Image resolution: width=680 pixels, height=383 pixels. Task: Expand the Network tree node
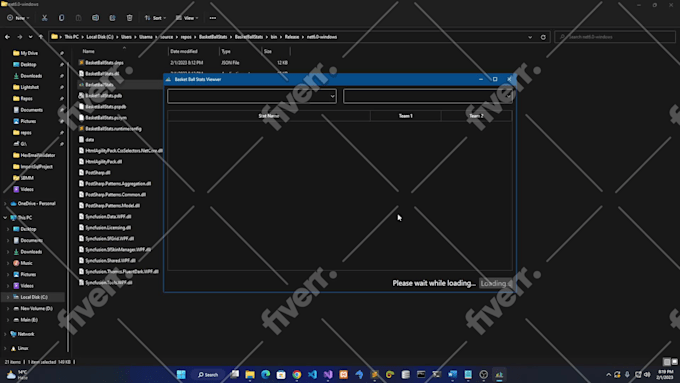(x=5, y=334)
